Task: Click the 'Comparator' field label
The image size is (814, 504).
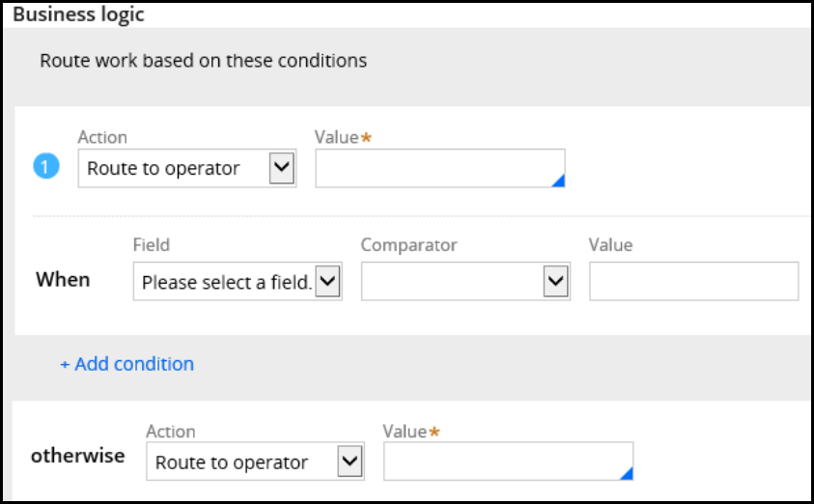Action: [408, 245]
